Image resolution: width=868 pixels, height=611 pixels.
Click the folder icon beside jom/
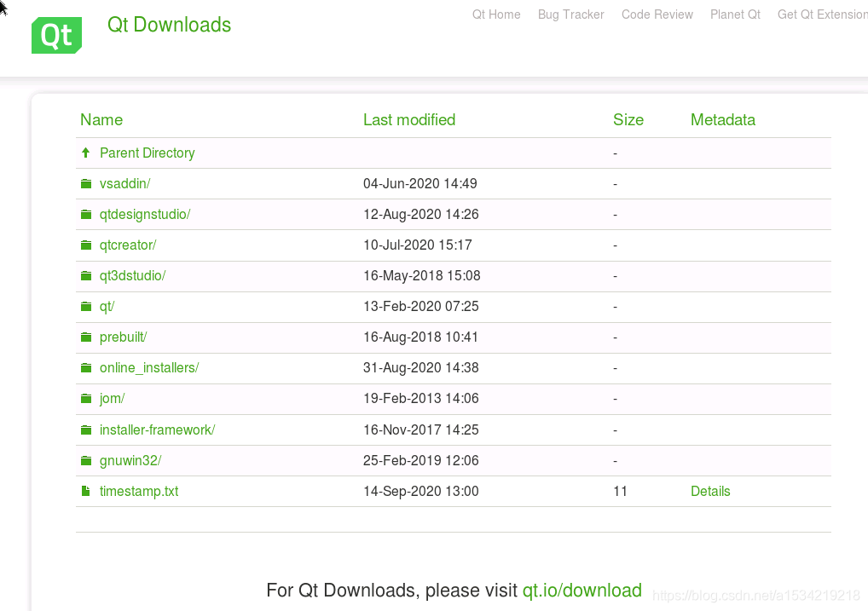86,399
